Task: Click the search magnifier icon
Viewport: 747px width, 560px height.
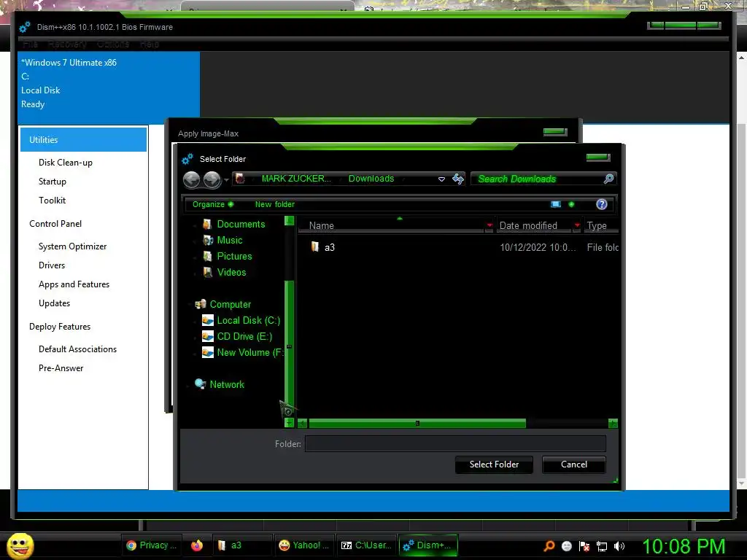Action: point(608,179)
